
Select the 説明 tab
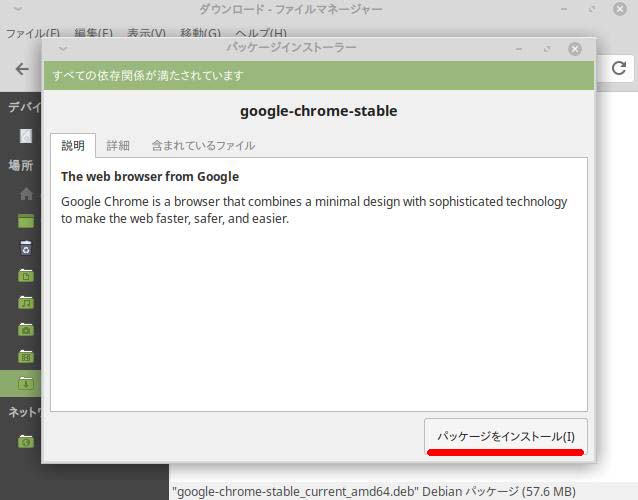[73, 145]
